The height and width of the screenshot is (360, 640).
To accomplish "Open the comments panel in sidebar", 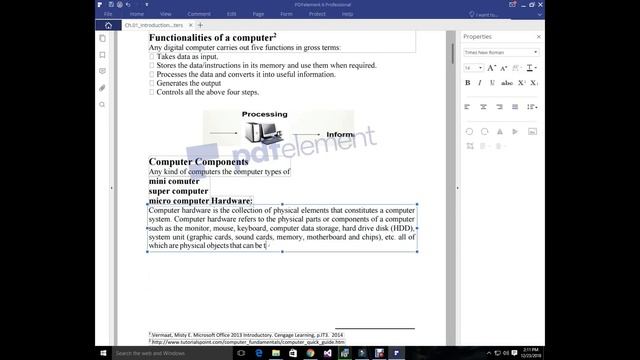I will (x=102, y=71).
